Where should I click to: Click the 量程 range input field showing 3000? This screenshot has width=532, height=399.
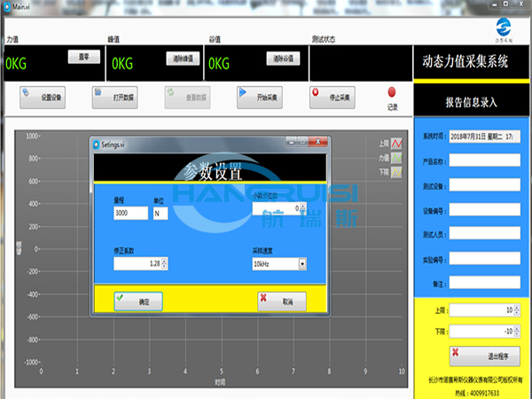130,214
